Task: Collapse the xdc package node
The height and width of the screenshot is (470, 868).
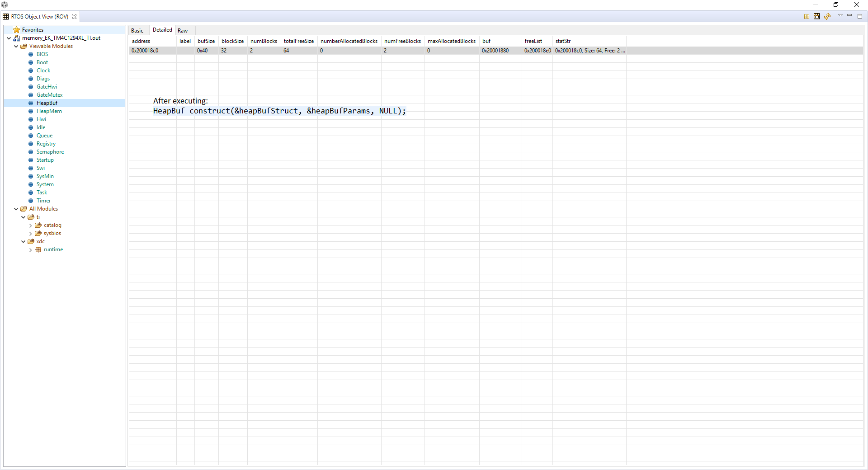Action: [24, 241]
